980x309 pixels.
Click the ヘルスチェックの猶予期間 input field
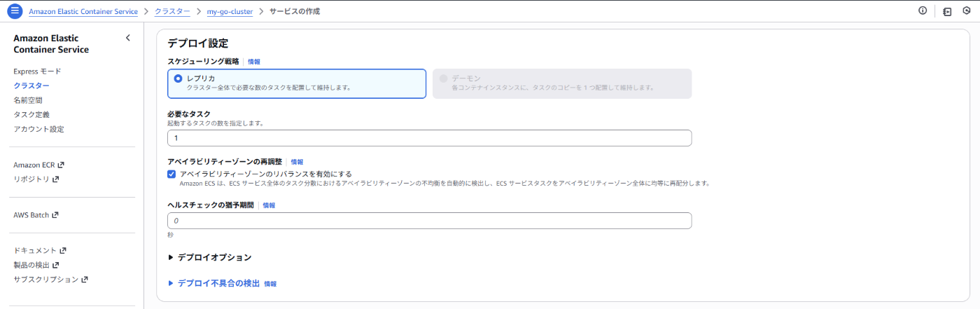click(x=429, y=221)
